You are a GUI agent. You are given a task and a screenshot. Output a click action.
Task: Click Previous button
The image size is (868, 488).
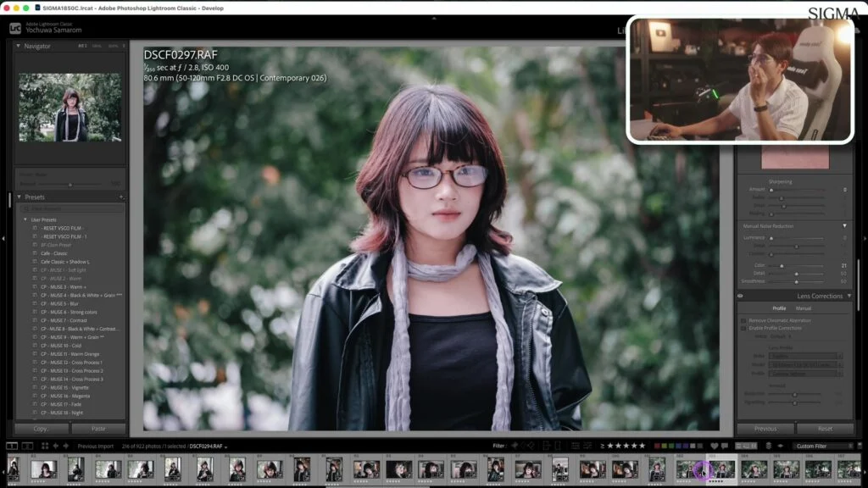tap(765, 429)
